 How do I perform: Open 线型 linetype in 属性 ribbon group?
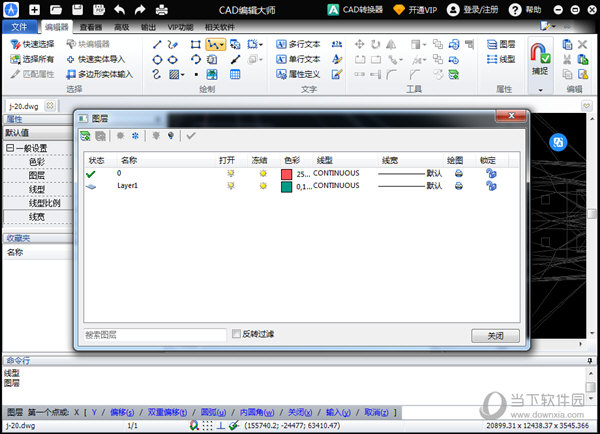[501, 59]
